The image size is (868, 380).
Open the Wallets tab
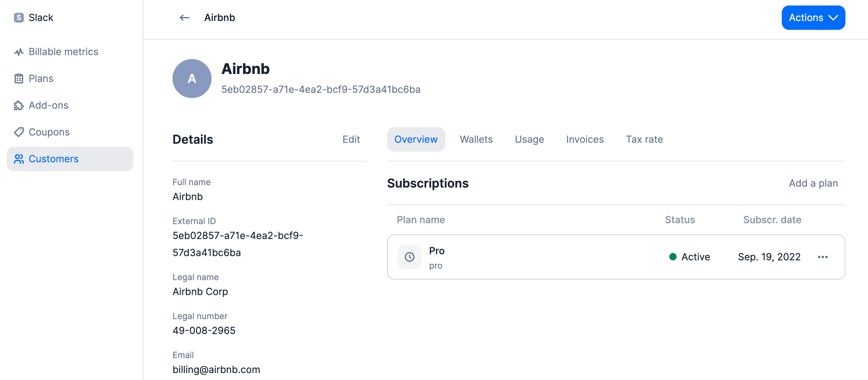476,139
